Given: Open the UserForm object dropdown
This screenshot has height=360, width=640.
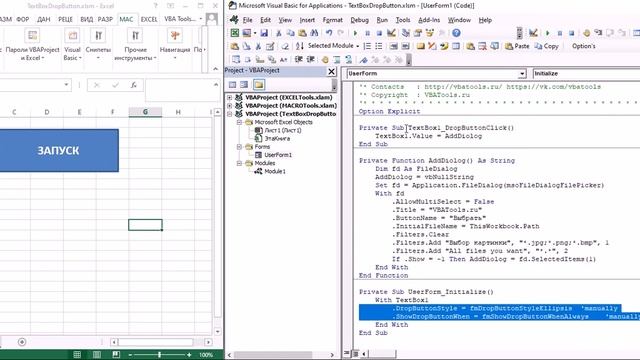Looking at the screenshot, I should coord(522,73).
